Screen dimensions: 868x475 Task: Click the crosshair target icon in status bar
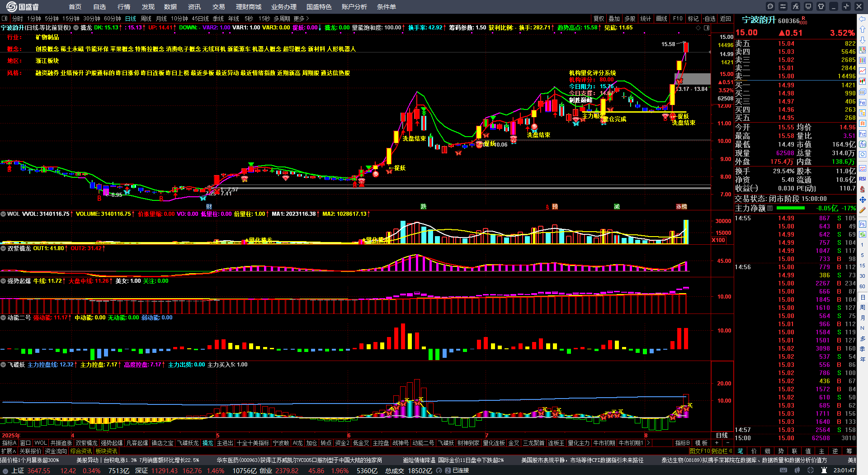811,470
